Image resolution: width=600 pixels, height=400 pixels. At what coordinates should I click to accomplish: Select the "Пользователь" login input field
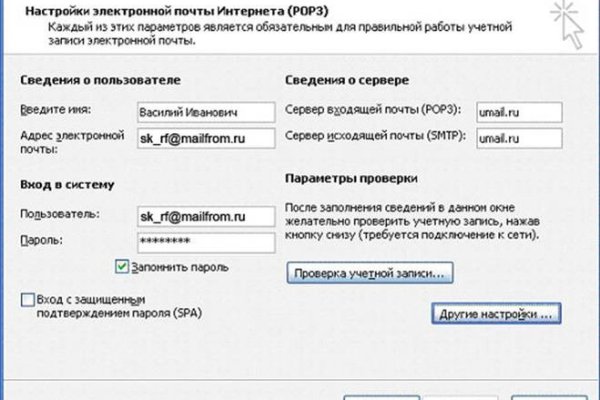pyautogui.click(x=203, y=215)
